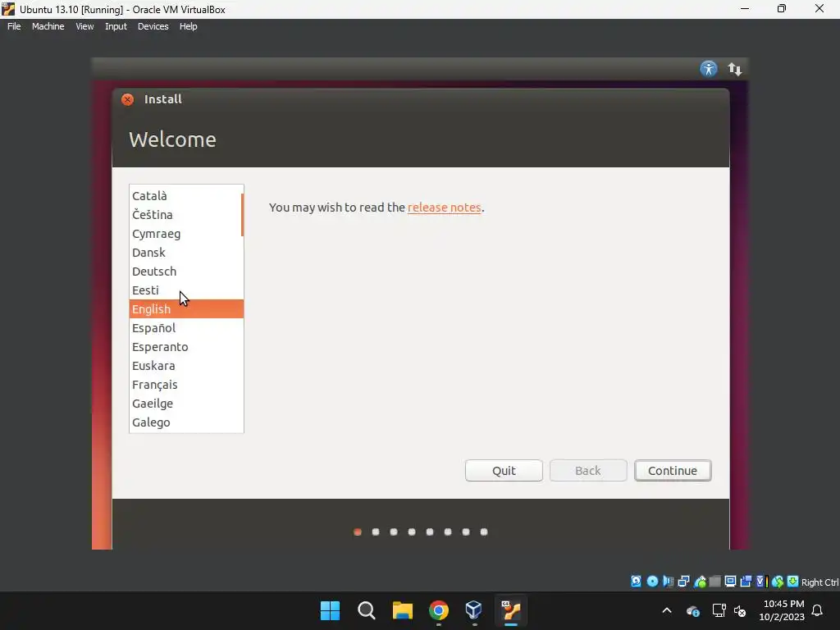Image resolution: width=840 pixels, height=630 pixels.
Task: Open the File menu
Action: [x=14, y=26]
